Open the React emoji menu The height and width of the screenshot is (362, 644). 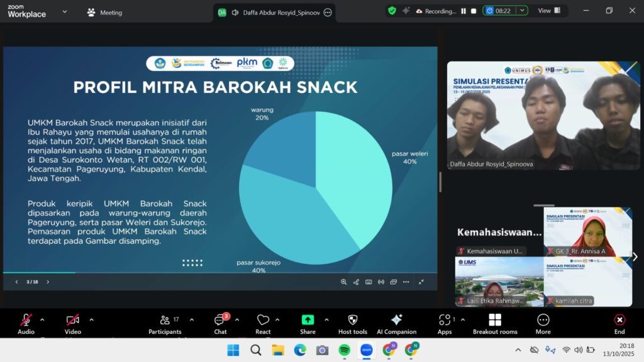[x=263, y=323]
